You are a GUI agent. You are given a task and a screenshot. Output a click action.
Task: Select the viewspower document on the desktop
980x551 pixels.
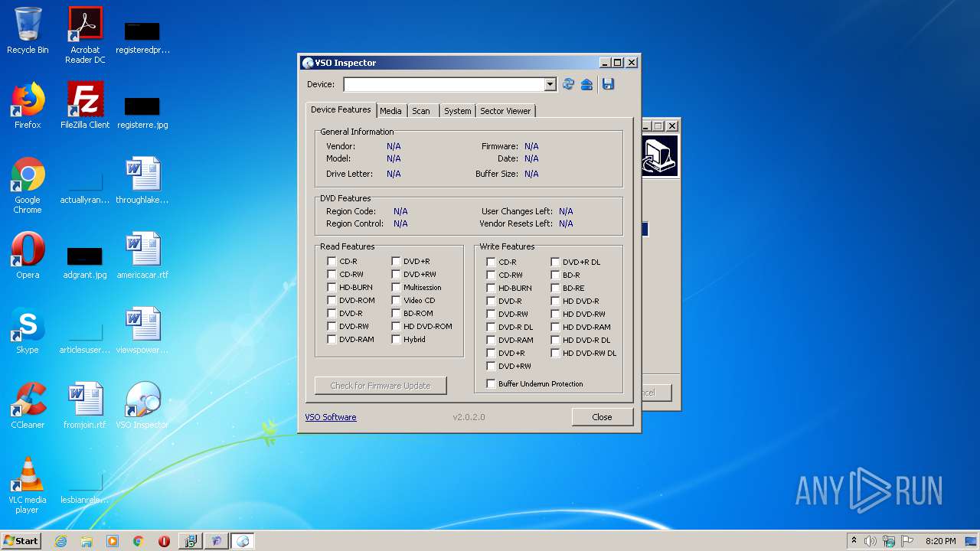point(142,331)
